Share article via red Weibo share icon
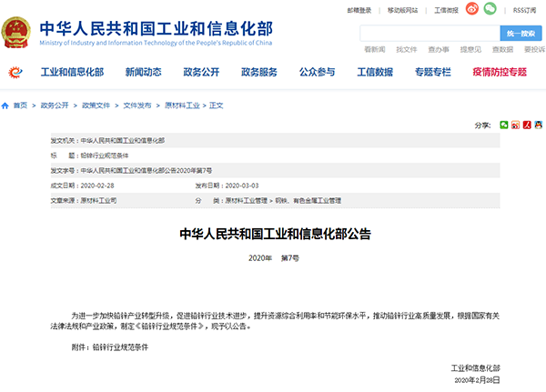The image size is (546, 392). (x=515, y=123)
